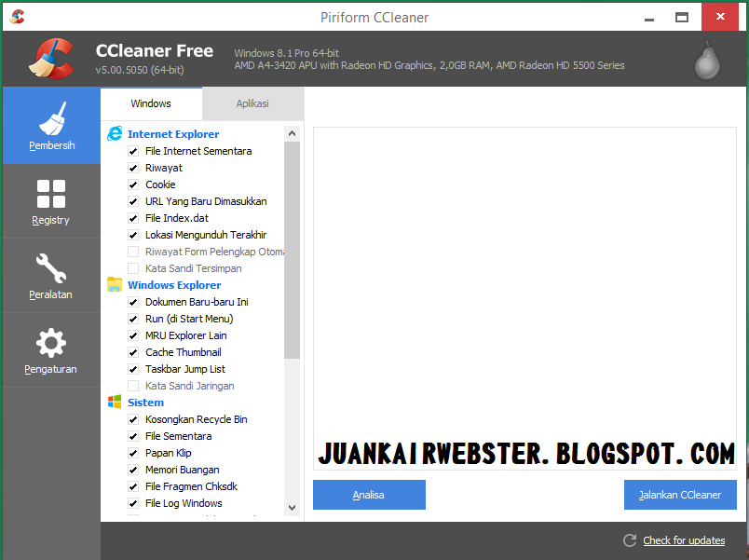Select the Windows Explorer heading
Image resolution: width=749 pixels, height=560 pixels.
(174, 285)
